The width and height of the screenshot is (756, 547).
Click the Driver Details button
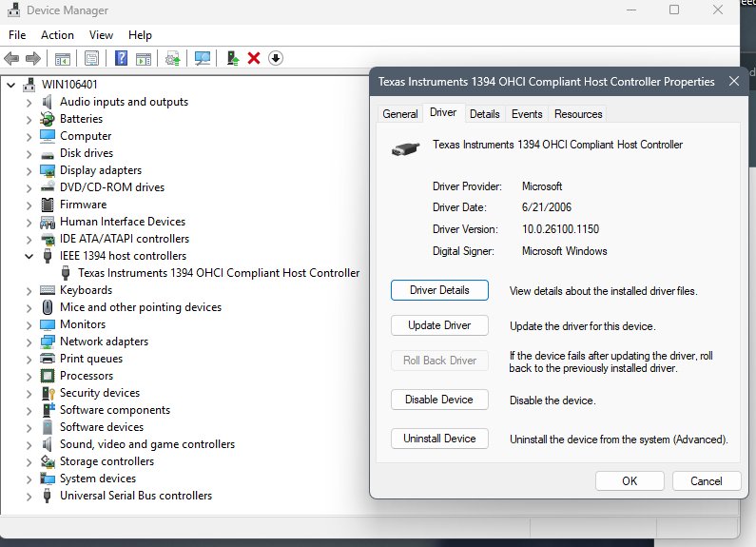(x=439, y=290)
